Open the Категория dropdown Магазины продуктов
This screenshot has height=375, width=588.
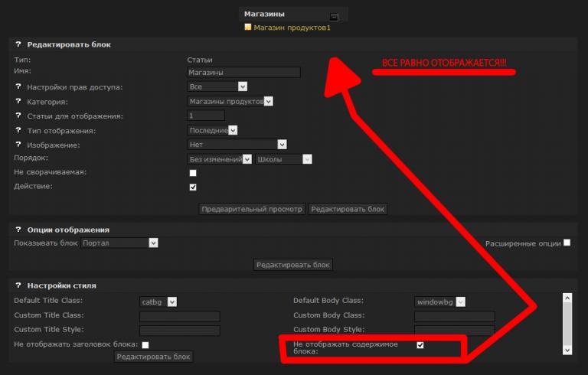click(230, 101)
